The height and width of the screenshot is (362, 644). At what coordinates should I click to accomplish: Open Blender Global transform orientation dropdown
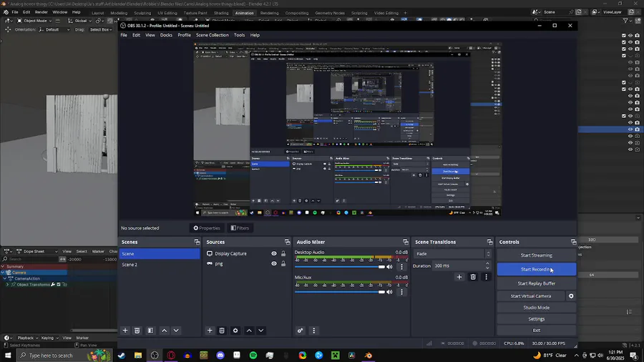(x=80, y=21)
